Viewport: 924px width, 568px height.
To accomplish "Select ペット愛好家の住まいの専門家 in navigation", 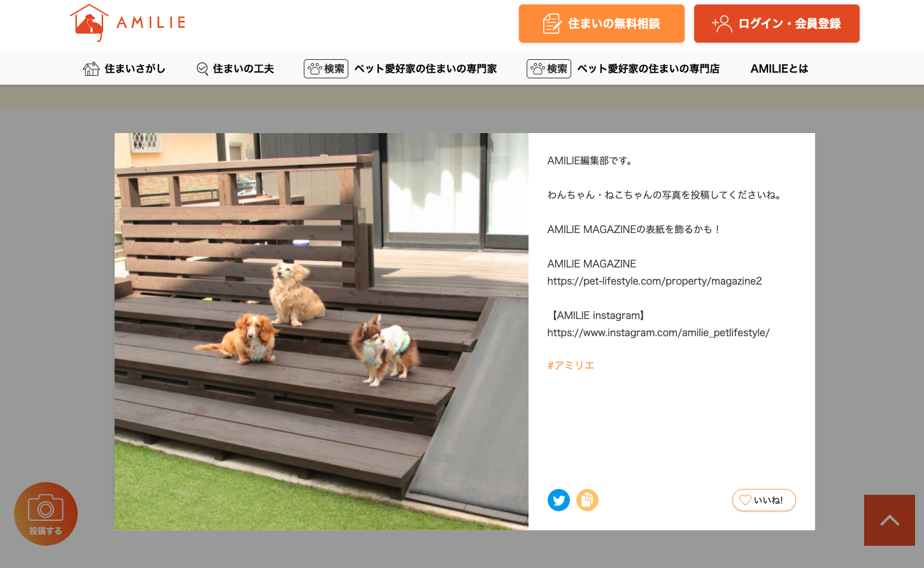I will [x=425, y=69].
